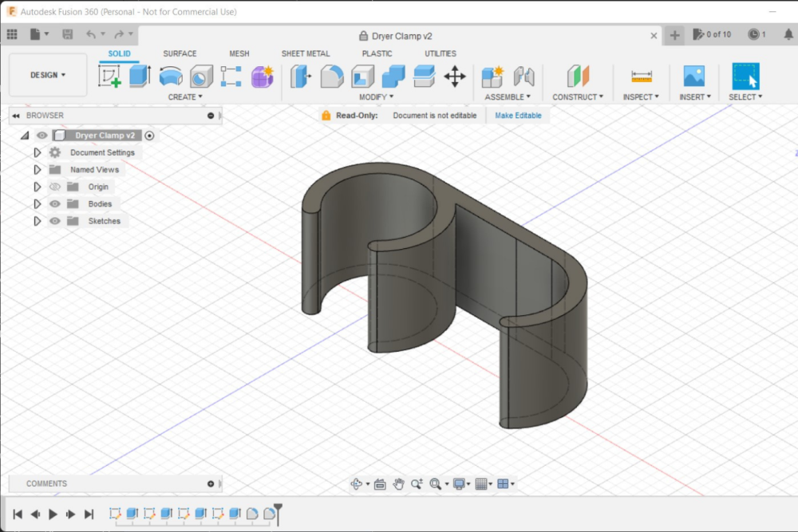Open the notifications bell
798x532 pixels.
pyautogui.click(x=788, y=34)
